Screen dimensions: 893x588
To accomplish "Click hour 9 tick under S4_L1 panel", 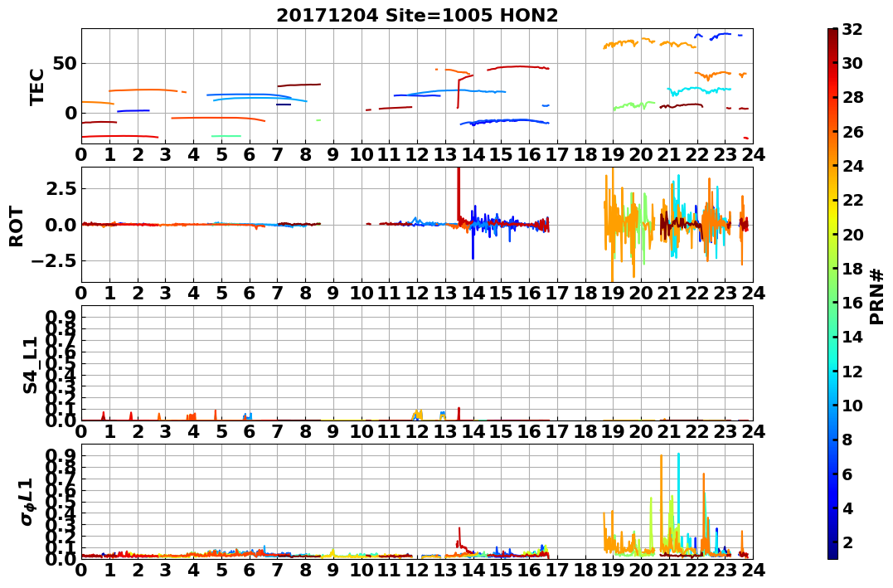I will click(x=333, y=431).
